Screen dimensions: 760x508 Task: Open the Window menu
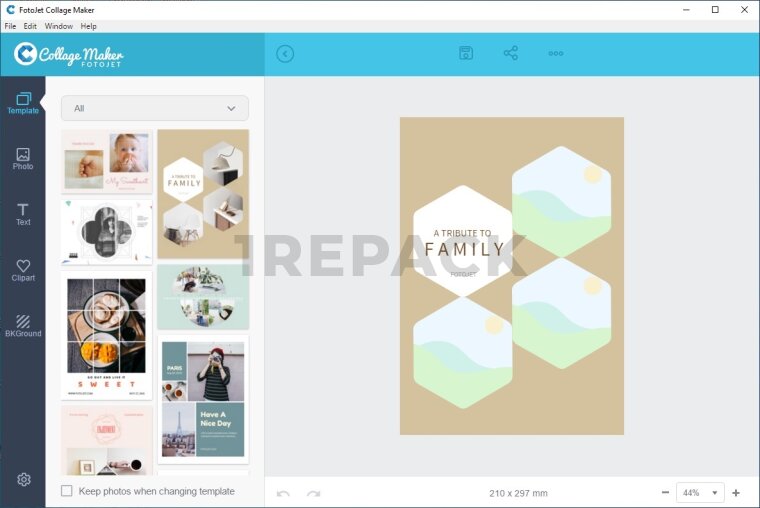click(59, 26)
